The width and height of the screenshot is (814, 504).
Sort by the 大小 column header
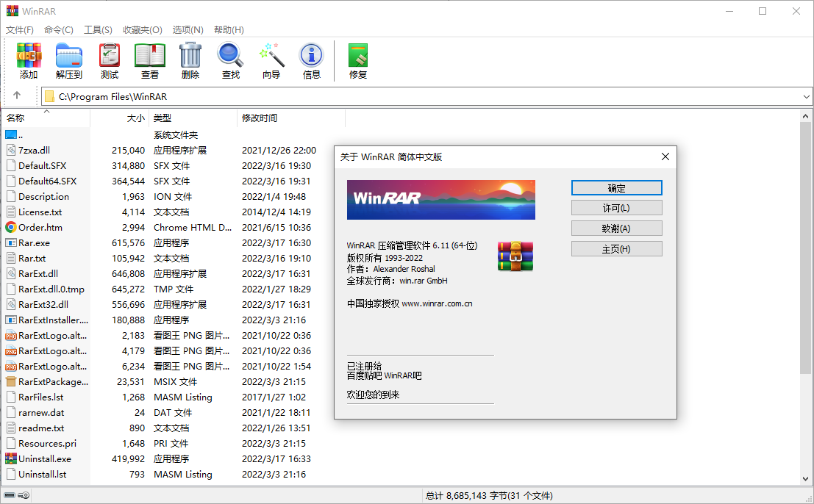point(120,118)
